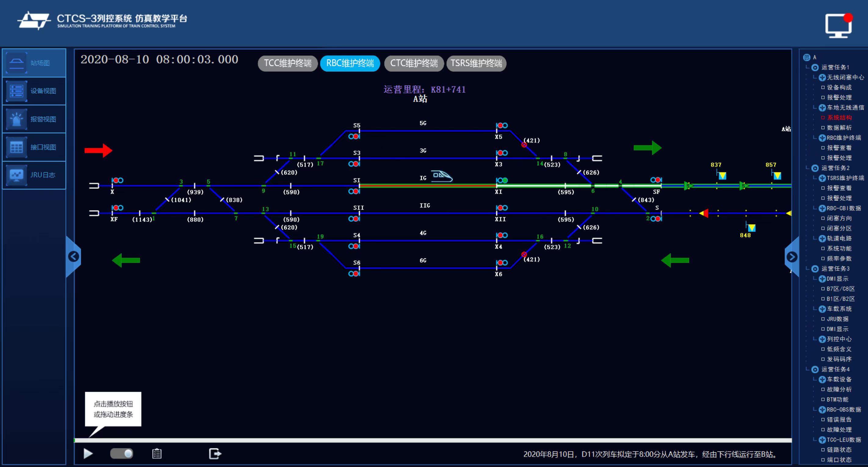Screen dimensions: 868x467
Task: Open the clipboard notes icon
Action: point(157,454)
